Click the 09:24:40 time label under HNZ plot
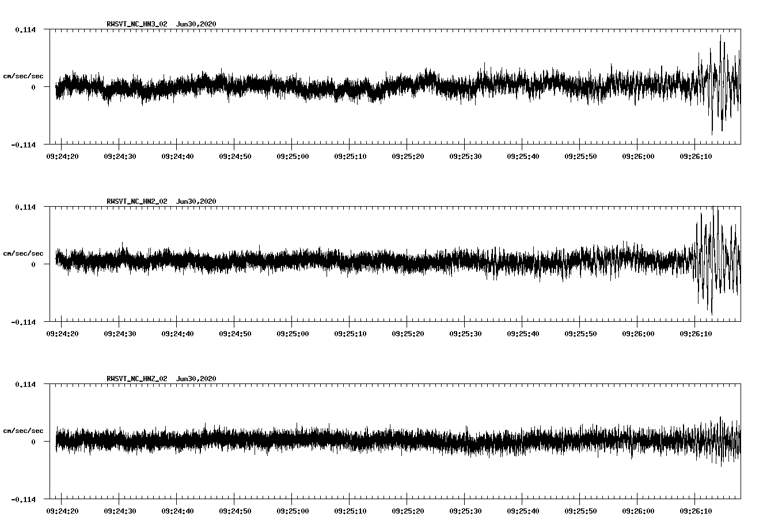The width and height of the screenshot is (782, 532). [177, 511]
